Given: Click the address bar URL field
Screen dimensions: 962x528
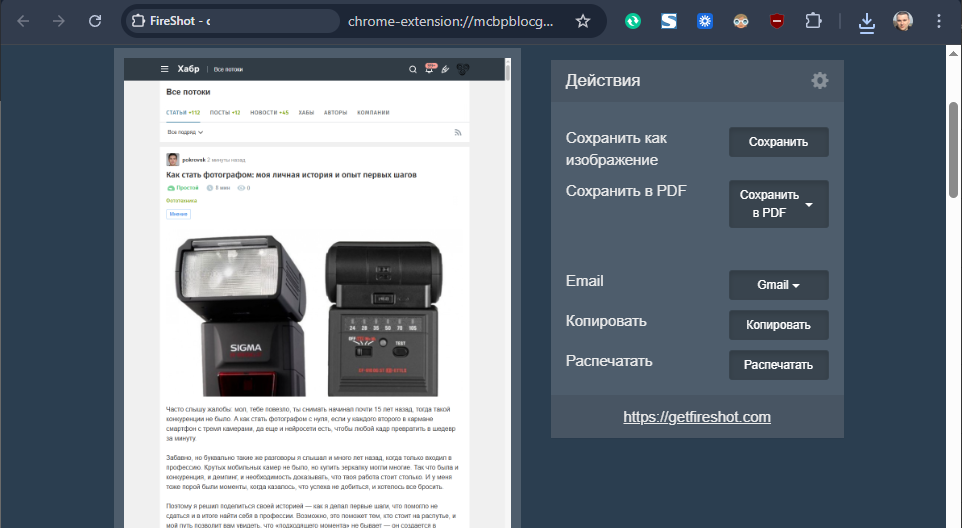Looking at the screenshot, I should [x=450, y=21].
